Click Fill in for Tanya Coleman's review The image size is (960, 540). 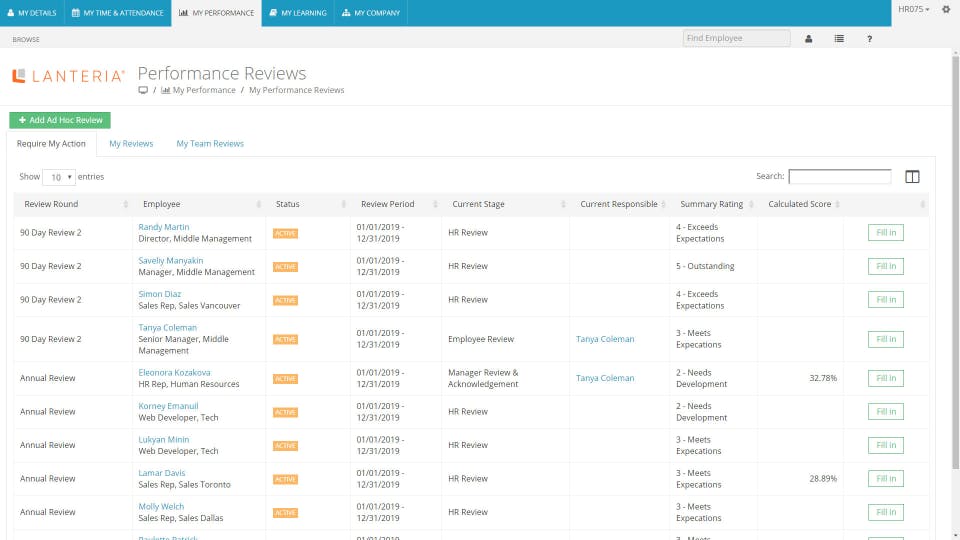pos(885,339)
